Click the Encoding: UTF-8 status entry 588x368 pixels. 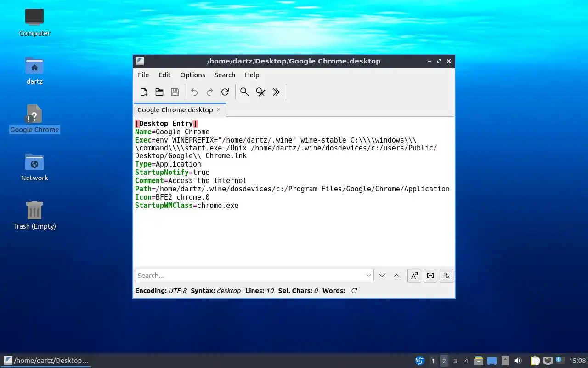click(x=161, y=291)
